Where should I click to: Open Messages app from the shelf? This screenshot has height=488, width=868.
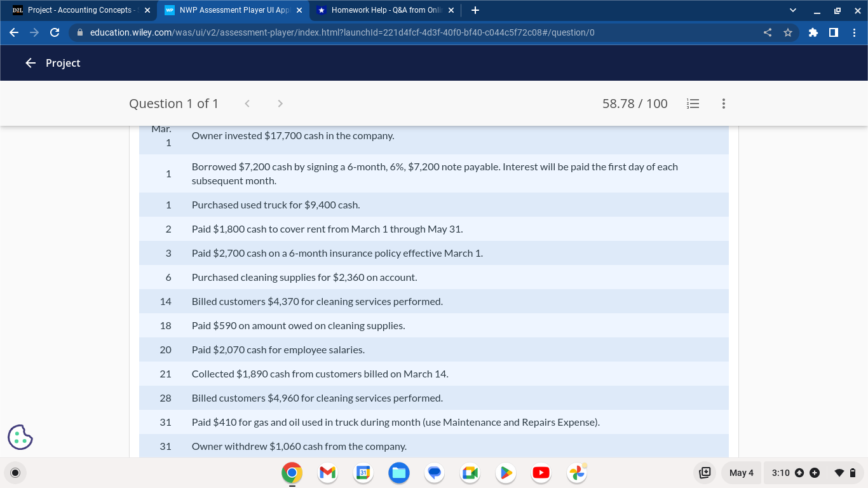434,473
